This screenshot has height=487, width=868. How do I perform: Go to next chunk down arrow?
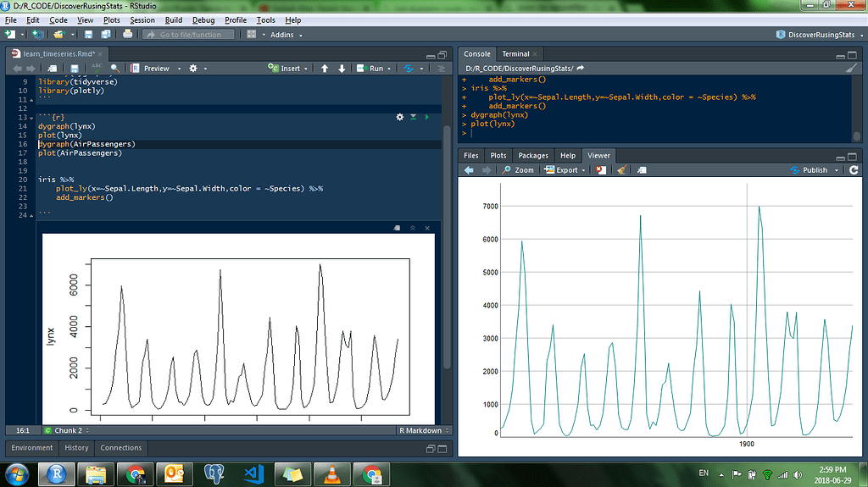[342, 69]
